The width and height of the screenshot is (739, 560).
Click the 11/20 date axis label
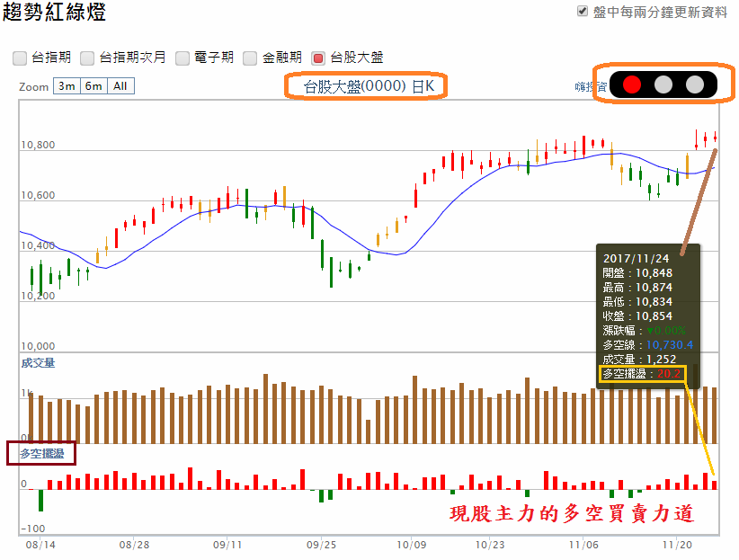[677, 545]
